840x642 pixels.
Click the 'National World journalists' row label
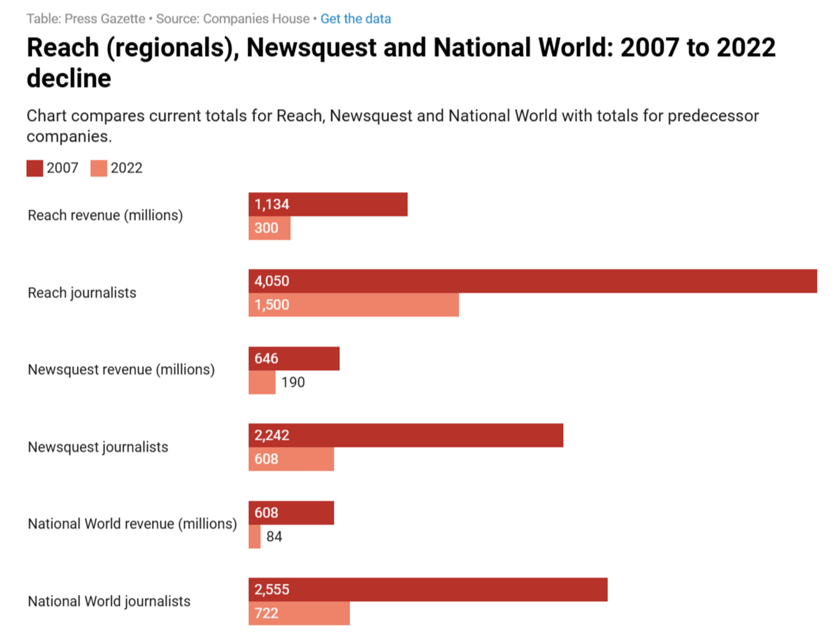(109, 601)
